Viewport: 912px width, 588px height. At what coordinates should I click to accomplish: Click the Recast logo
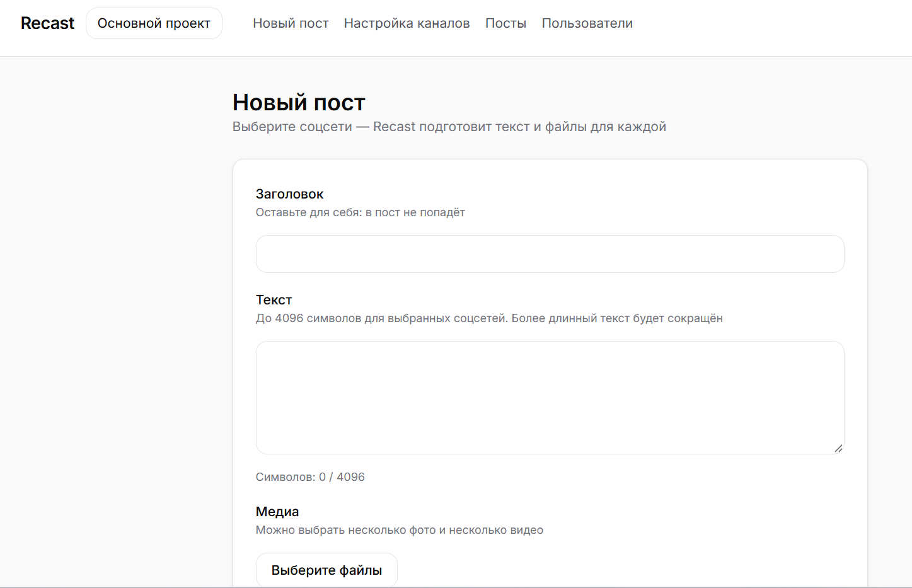(x=47, y=23)
